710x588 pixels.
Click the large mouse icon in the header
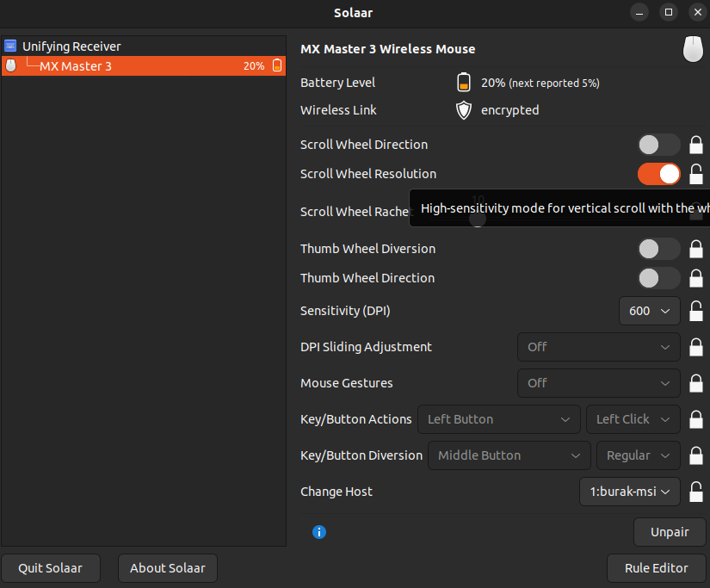point(693,48)
